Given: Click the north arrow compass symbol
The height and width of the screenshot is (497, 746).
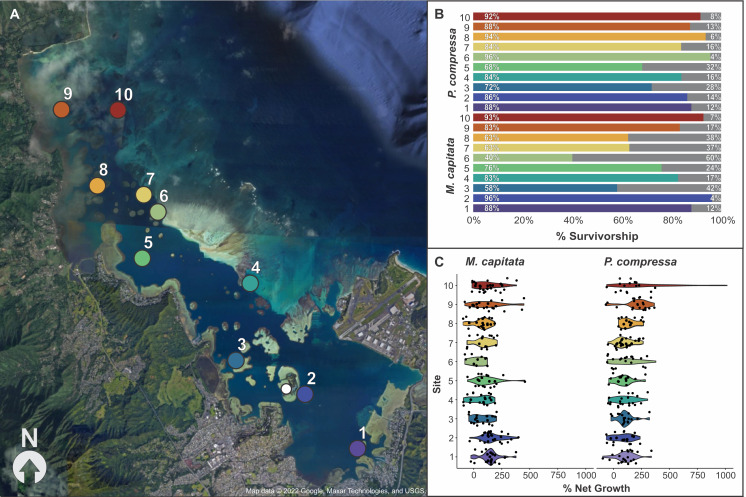Looking at the screenshot, I should (x=29, y=468).
